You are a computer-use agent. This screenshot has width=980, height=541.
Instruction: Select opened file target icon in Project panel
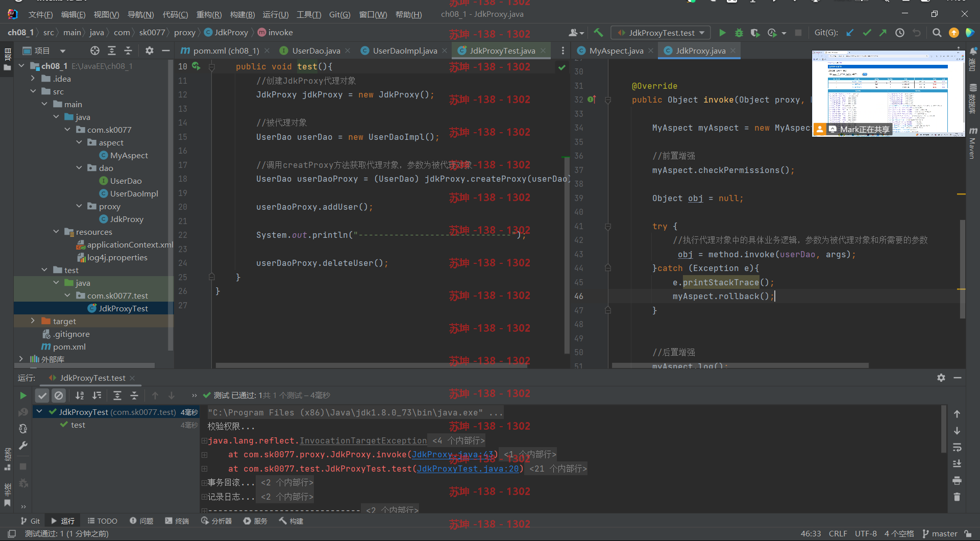pos(95,51)
